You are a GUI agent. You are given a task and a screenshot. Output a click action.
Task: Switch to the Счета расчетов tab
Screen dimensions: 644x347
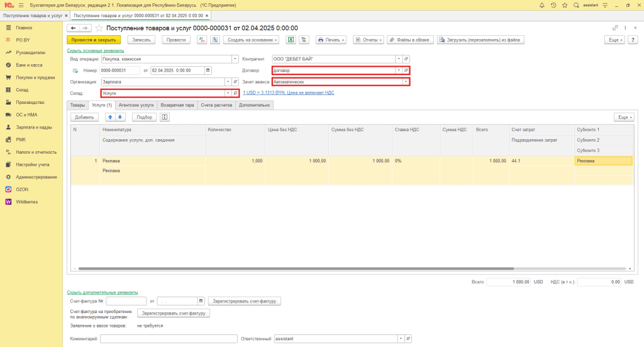click(216, 105)
